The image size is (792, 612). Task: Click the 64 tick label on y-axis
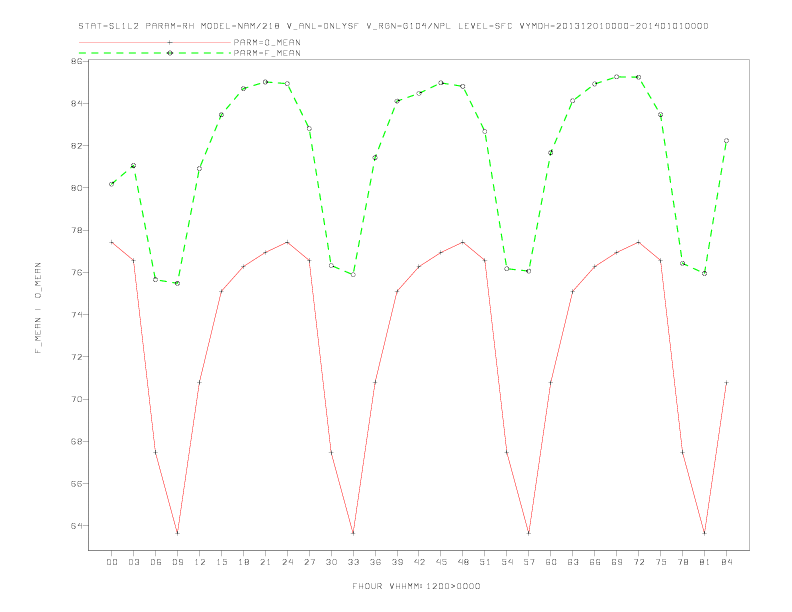coord(77,526)
